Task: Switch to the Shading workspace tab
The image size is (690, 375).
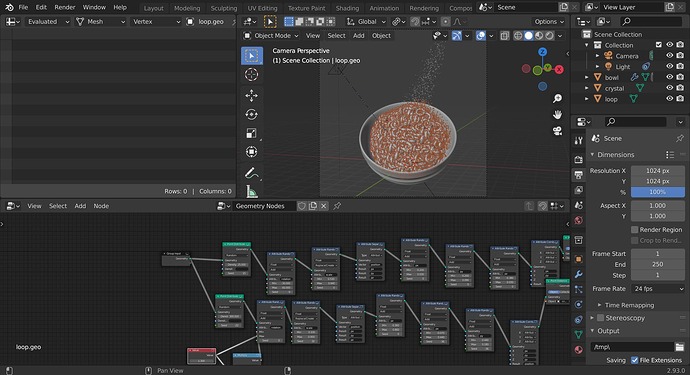Action: (347, 8)
